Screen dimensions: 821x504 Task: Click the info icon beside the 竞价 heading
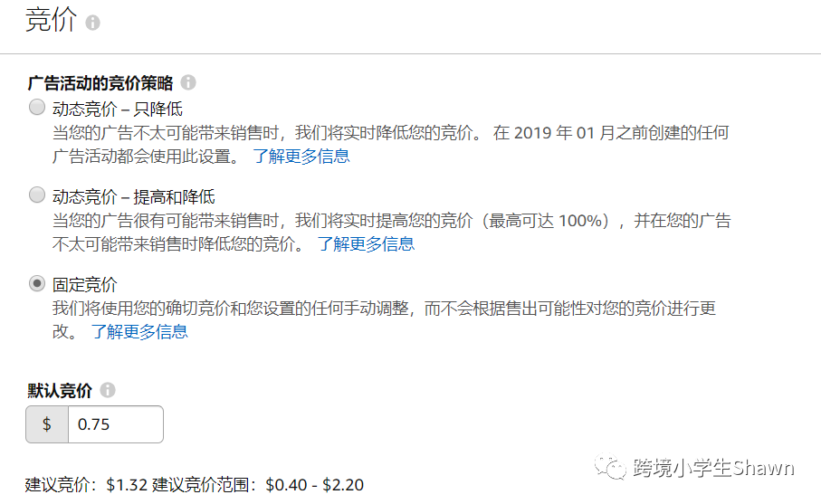[x=92, y=24]
